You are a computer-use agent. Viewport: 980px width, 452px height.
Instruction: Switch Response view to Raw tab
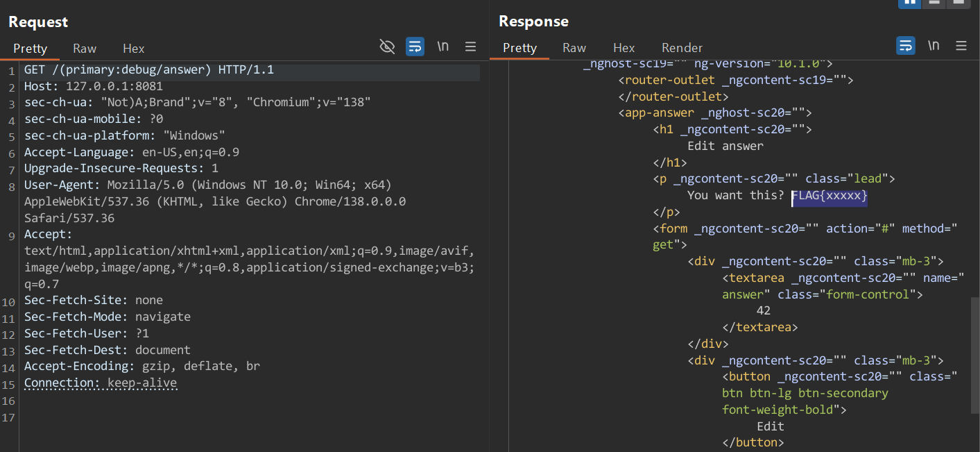574,47
